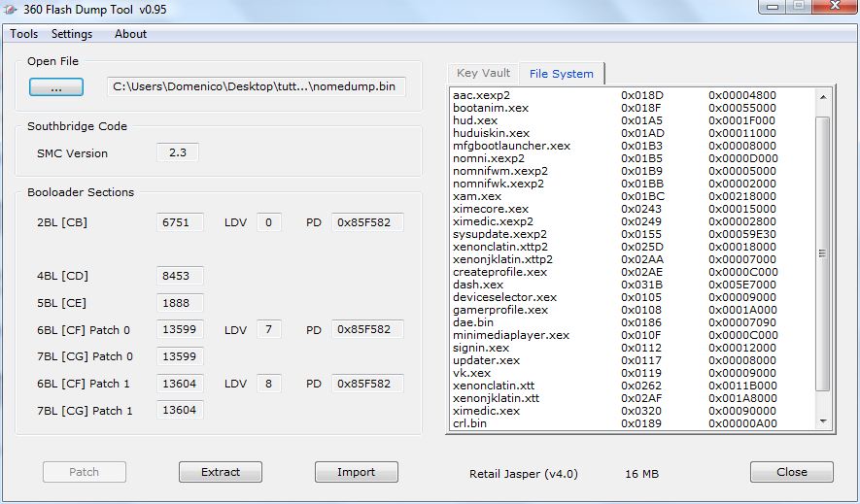Viewport: 860px width, 504px height.
Task: Click the SMC Version field
Action: point(178,152)
